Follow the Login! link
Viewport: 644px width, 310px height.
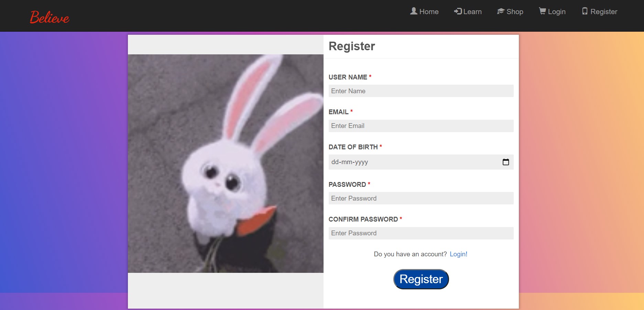(458, 254)
